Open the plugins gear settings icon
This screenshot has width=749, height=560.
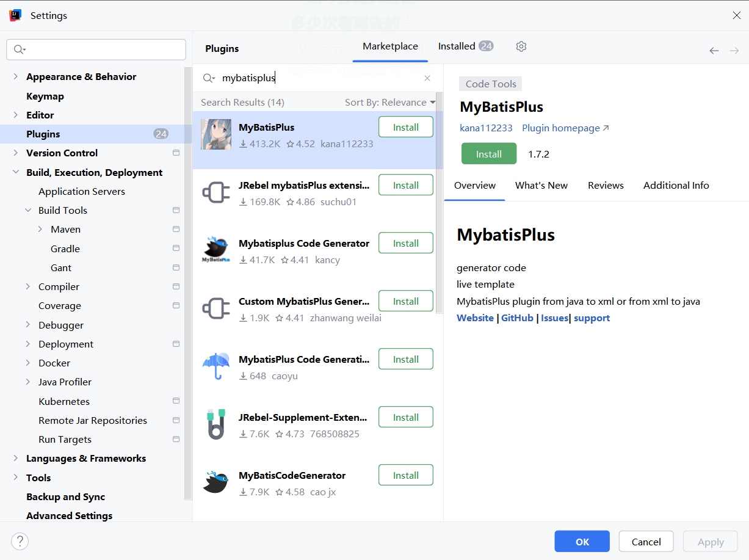click(521, 46)
